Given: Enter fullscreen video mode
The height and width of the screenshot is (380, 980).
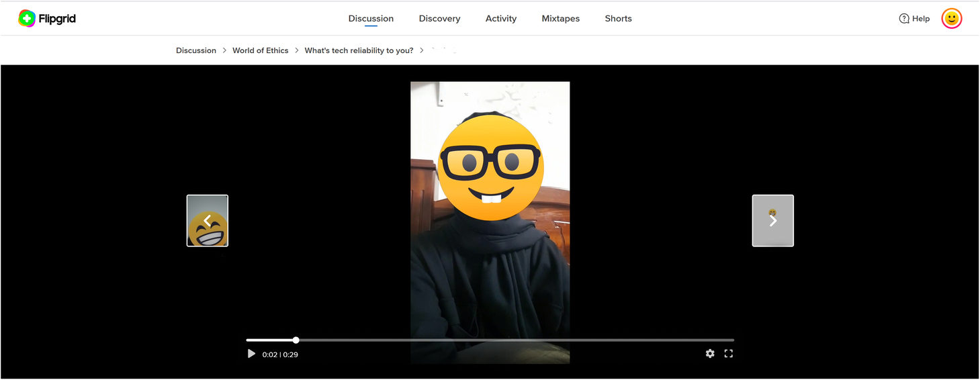Looking at the screenshot, I should [728, 354].
